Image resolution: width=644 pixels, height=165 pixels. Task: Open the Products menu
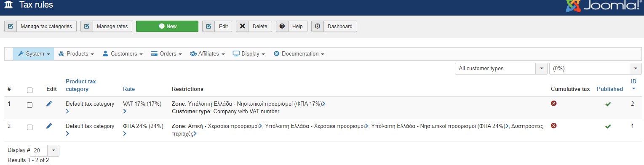pyautogui.click(x=76, y=54)
